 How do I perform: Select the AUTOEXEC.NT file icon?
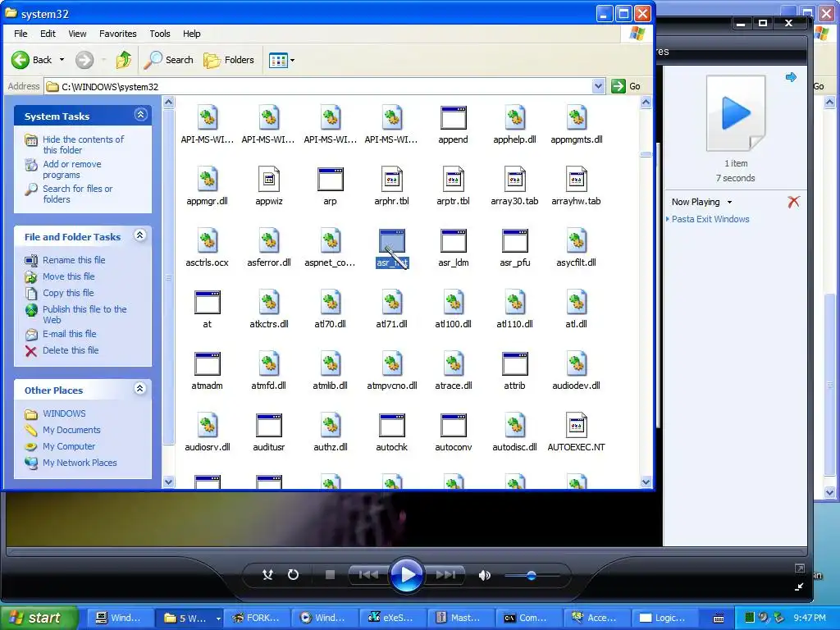point(577,426)
